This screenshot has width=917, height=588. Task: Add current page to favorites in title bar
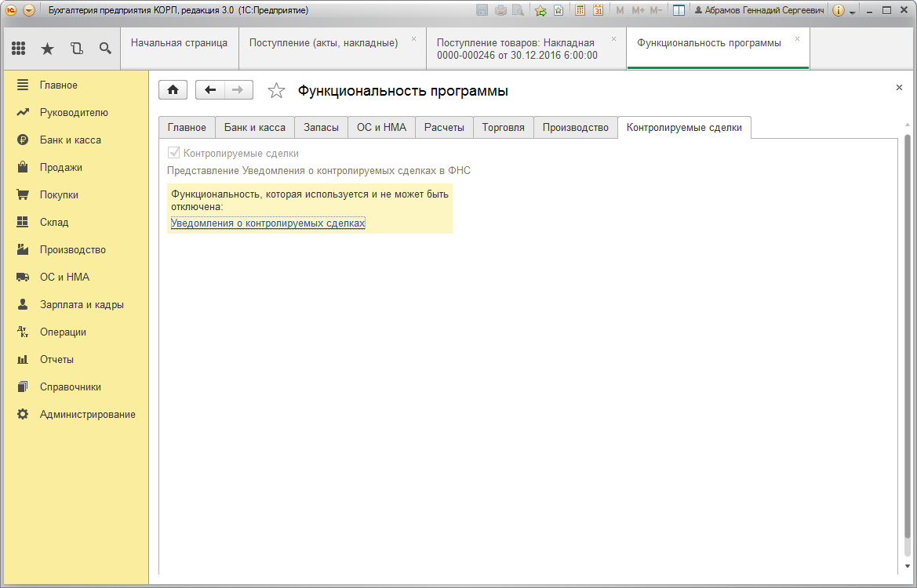(x=559, y=10)
